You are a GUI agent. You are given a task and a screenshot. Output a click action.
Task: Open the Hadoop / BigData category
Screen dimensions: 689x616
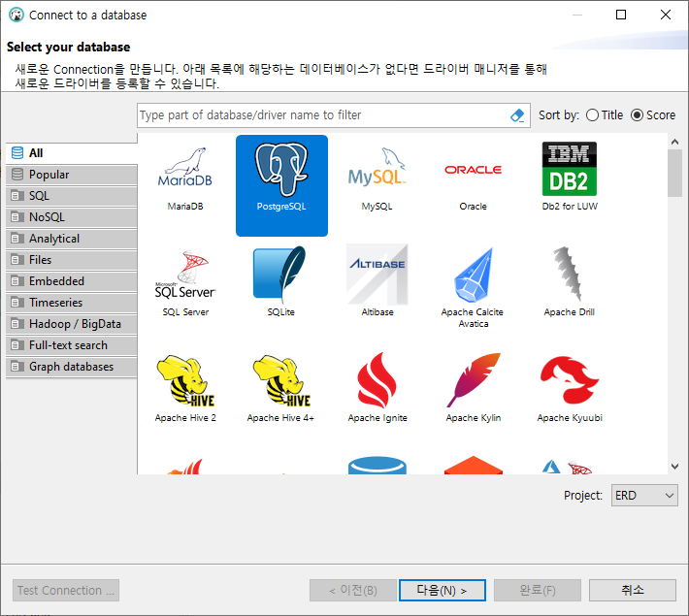[72, 324]
